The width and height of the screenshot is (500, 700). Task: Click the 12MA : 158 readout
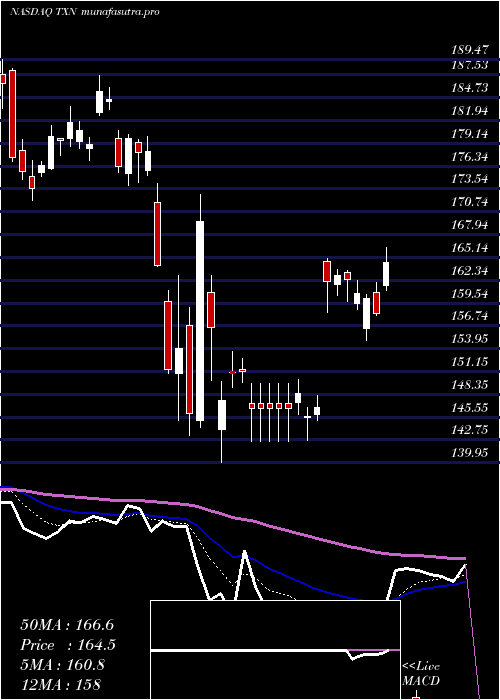pos(61,684)
